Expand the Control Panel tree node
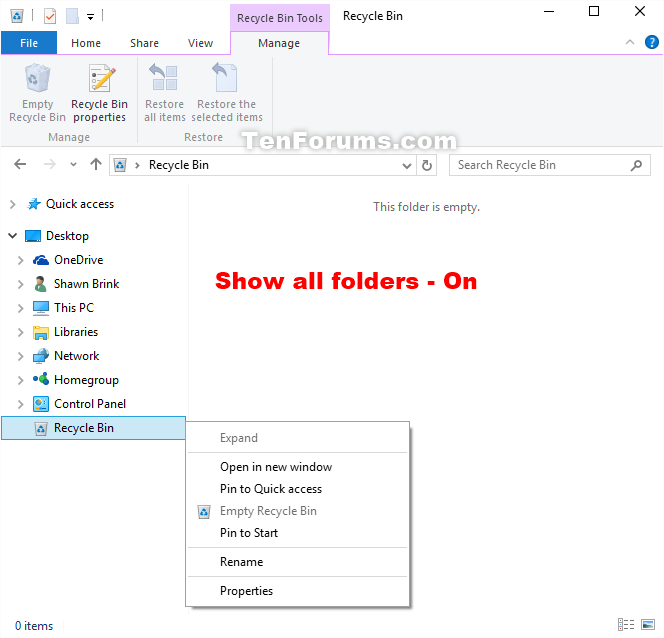 pos(20,404)
